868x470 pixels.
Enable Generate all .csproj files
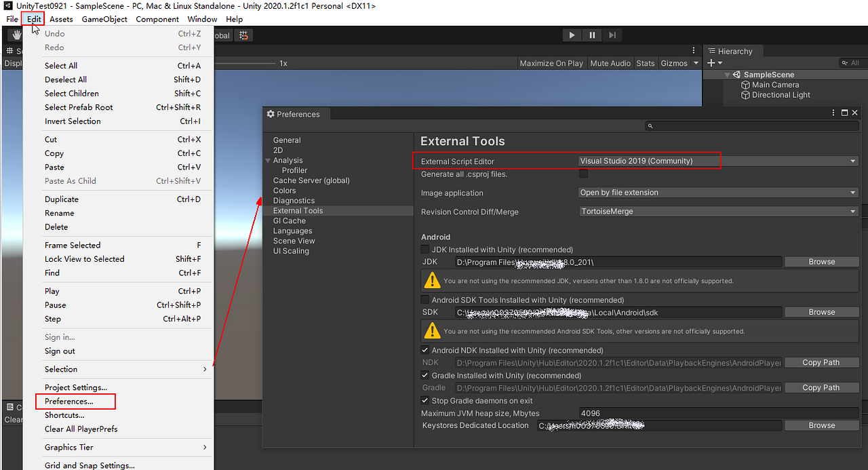tap(583, 174)
